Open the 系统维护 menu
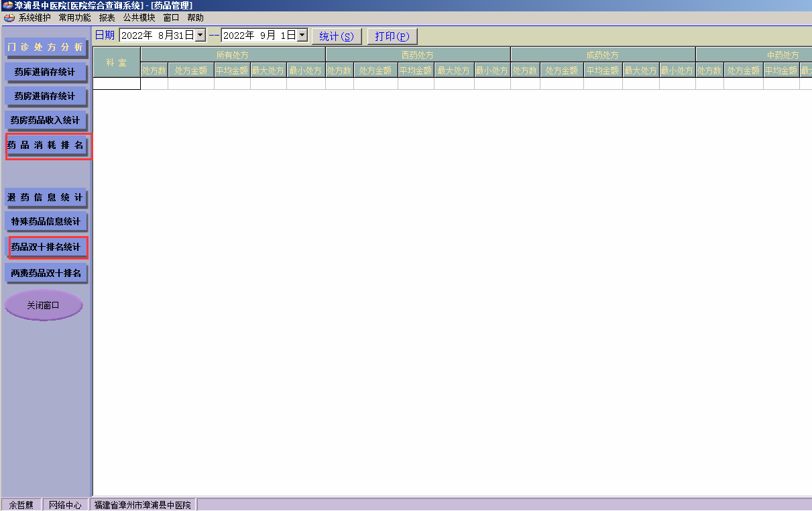This screenshot has width=812, height=511. pos(34,18)
